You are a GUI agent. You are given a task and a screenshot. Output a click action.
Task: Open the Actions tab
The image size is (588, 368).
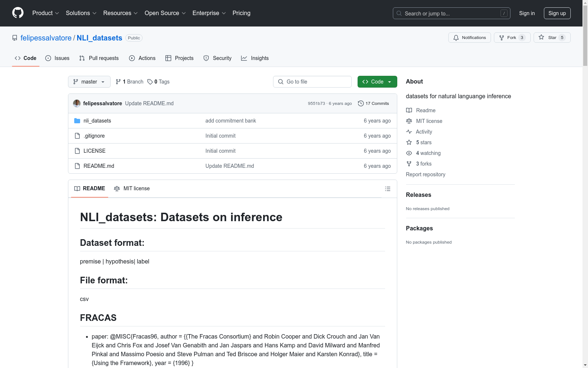142,58
